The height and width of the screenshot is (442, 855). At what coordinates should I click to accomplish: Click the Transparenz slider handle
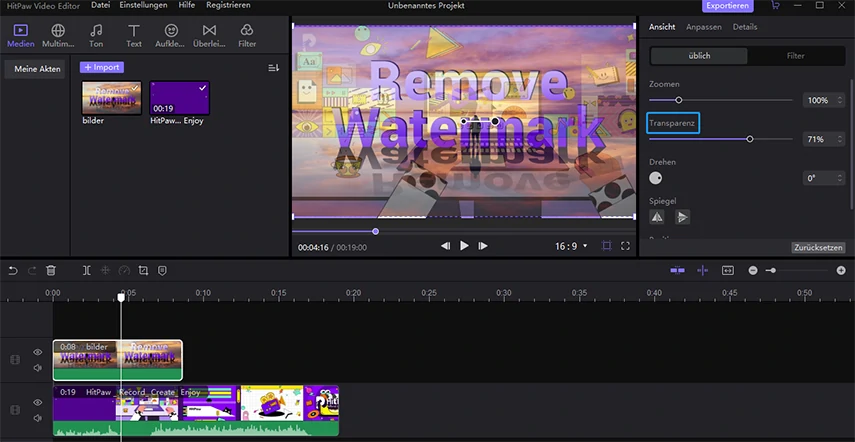pyautogui.click(x=750, y=139)
